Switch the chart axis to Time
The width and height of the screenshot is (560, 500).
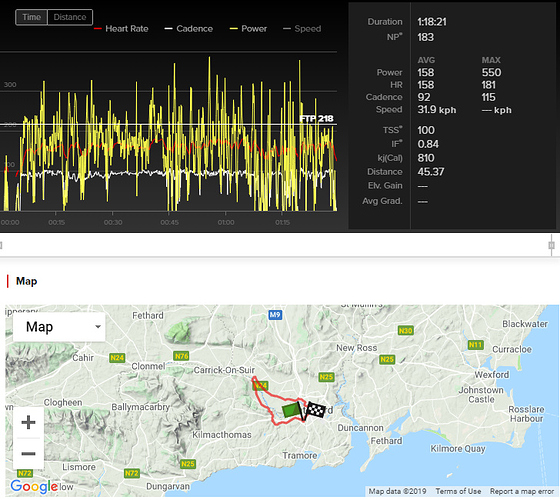point(31,17)
